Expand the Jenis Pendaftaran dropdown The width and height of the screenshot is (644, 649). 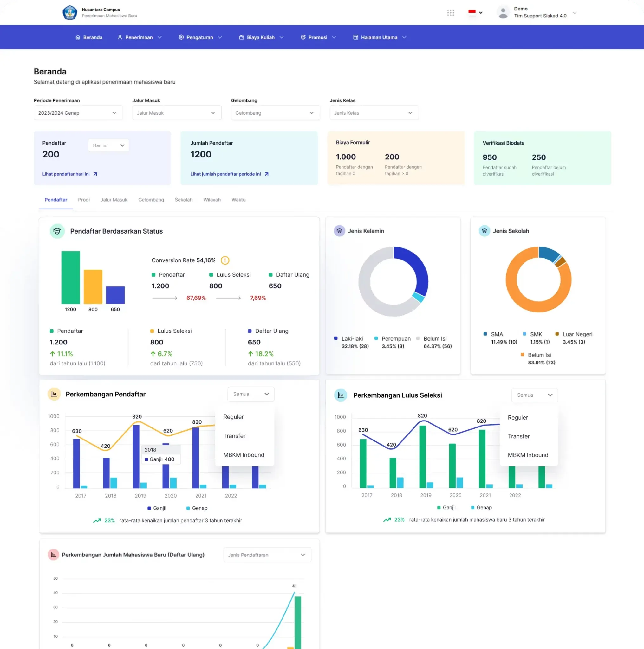[267, 555]
